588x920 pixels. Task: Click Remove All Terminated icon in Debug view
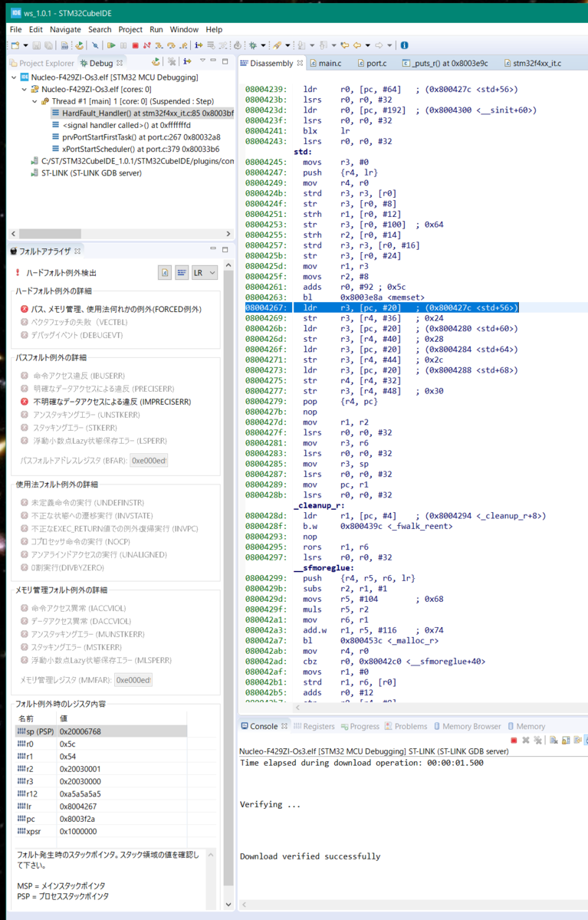[x=172, y=61]
